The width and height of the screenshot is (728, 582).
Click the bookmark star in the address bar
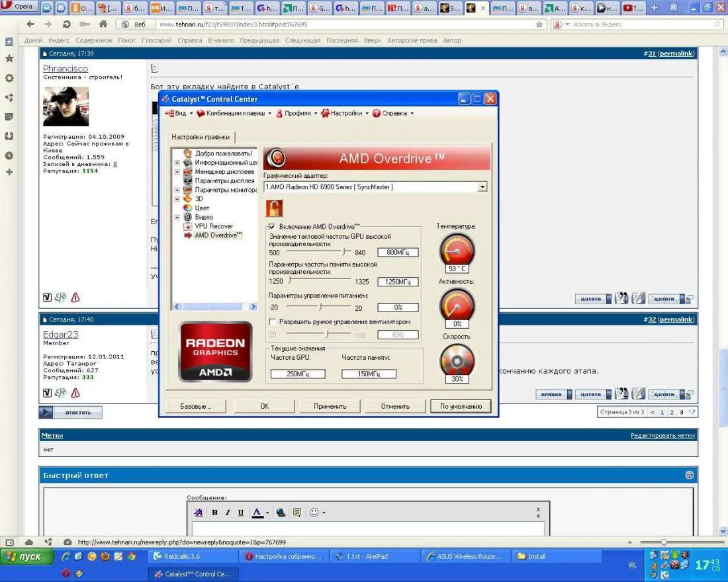click(x=539, y=24)
